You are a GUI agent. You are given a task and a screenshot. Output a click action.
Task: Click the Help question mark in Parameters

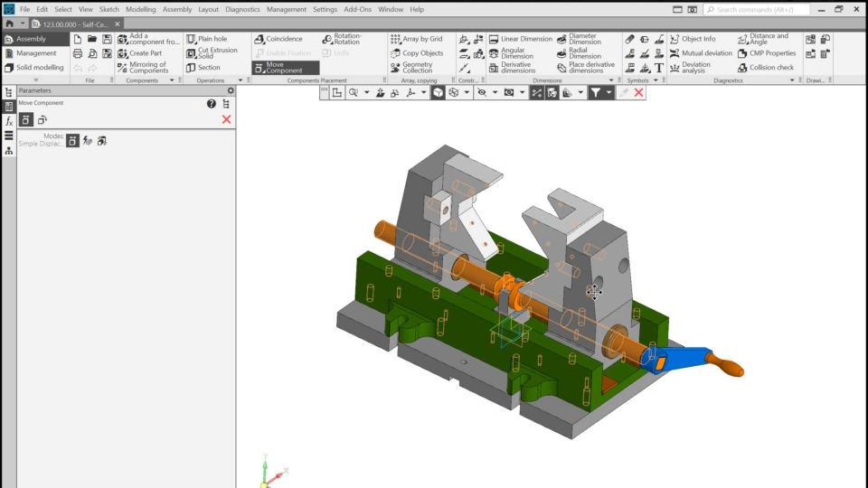(x=212, y=104)
